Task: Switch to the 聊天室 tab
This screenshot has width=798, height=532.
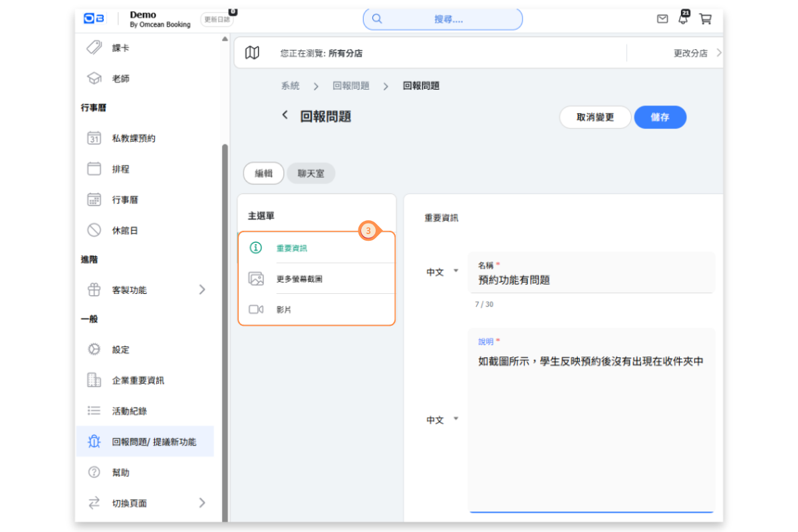Action: (x=311, y=174)
